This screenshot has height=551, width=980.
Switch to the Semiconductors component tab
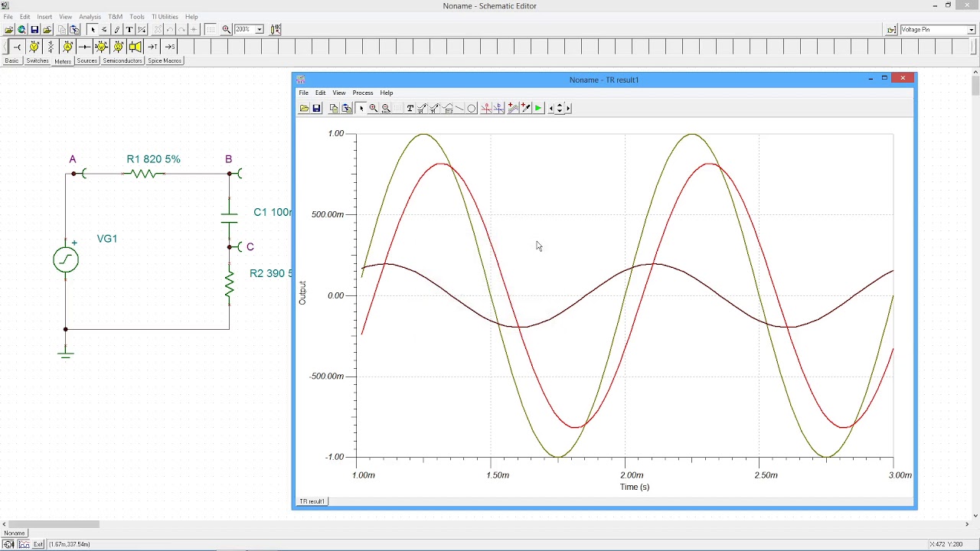tap(122, 61)
